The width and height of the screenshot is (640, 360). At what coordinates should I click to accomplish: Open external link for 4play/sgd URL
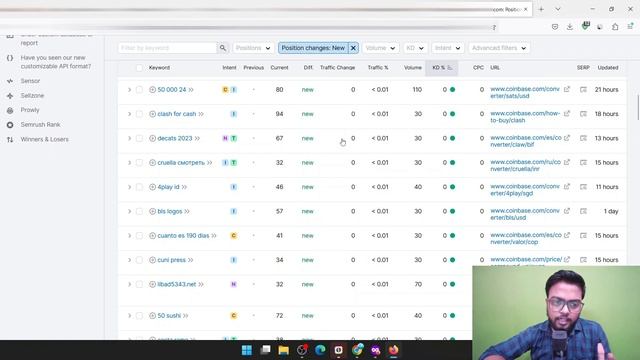(567, 187)
